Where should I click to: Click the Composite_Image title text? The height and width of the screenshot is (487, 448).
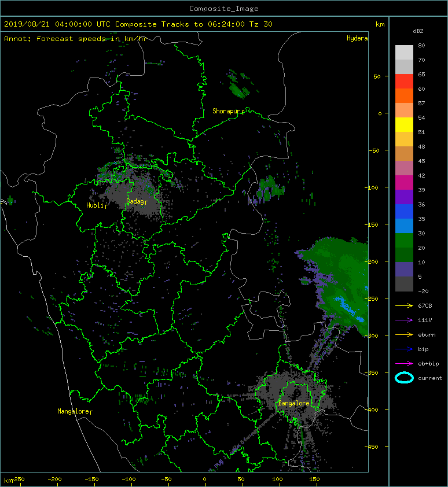click(224, 9)
